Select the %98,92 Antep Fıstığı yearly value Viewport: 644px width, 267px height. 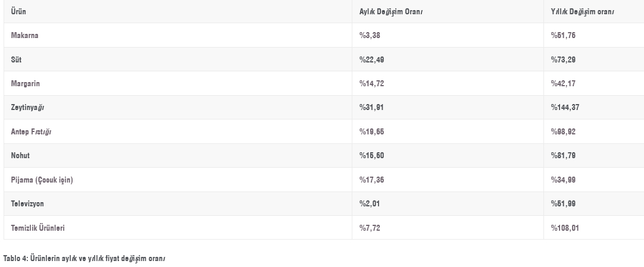564,131
